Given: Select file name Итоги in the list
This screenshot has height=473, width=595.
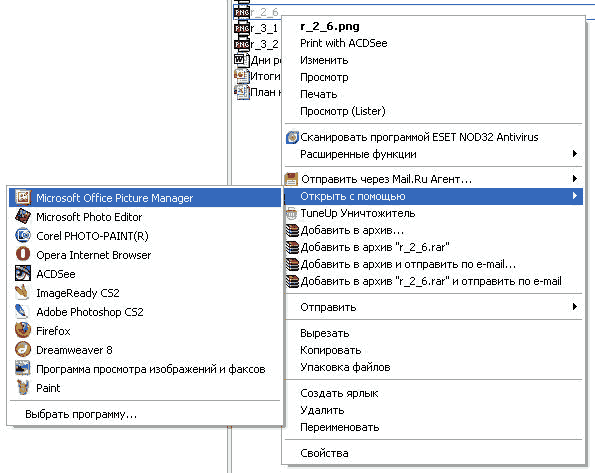Looking at the screenshot, I should pyautogui.click(x=265, y=76).
